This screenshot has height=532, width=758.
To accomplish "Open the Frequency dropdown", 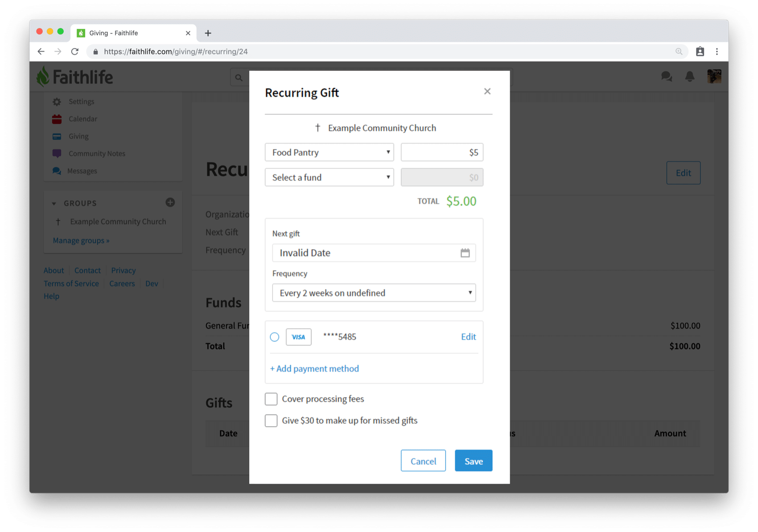I will coord(374,293).
